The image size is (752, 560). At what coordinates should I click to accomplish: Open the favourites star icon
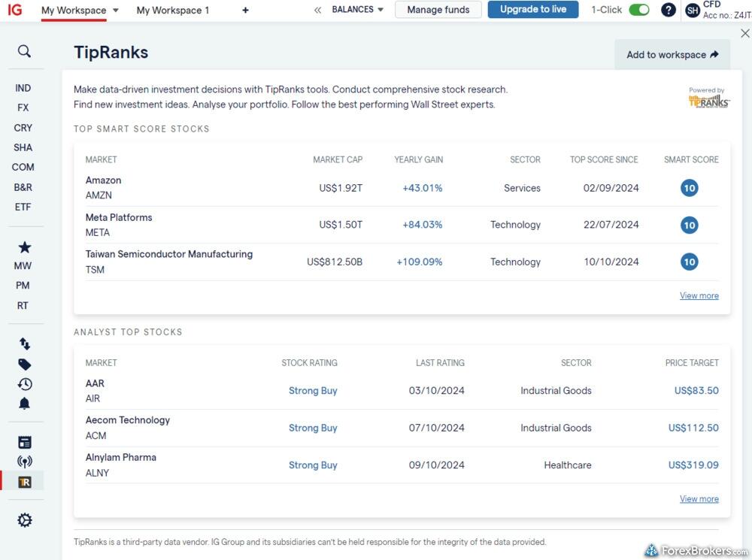point(24,247)
